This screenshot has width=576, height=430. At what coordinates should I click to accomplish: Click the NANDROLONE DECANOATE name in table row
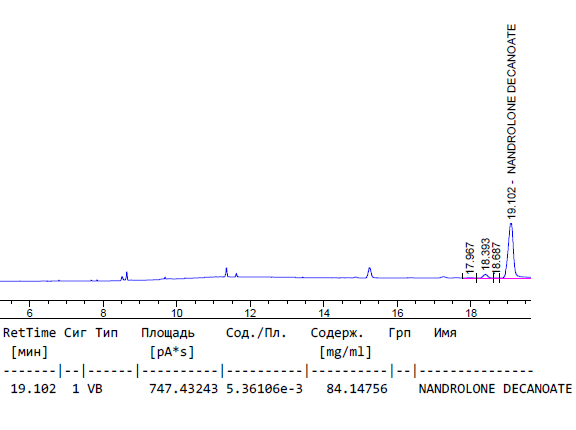[x=495, y=389]
